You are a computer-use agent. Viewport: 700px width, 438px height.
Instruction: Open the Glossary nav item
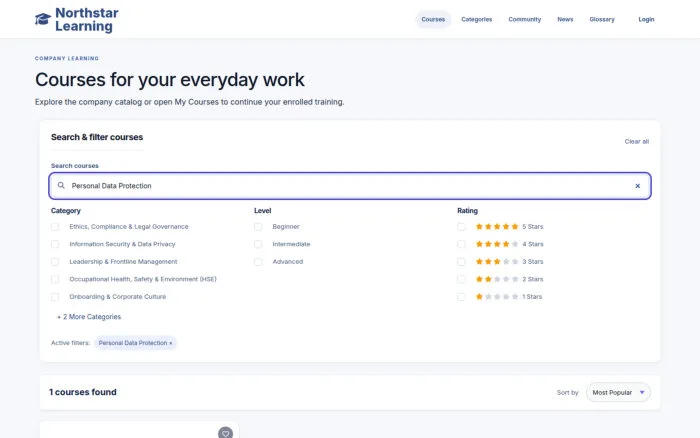pos(602,19)
